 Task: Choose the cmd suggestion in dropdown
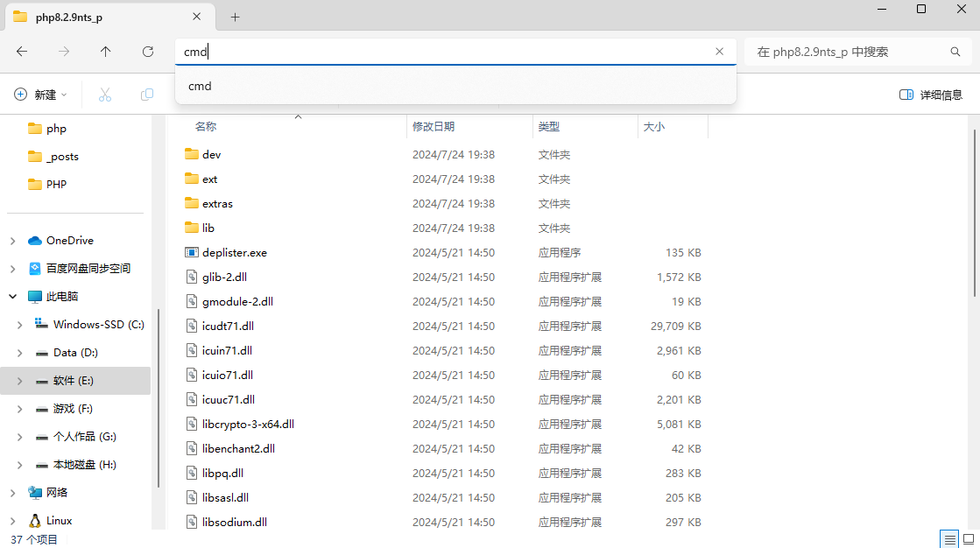click(x=200, y=86)
